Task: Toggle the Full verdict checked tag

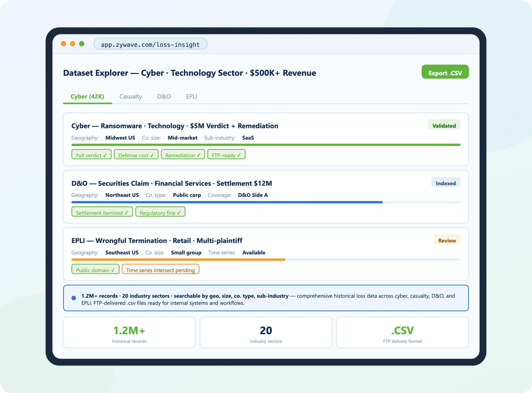Action: pyautogui.click(x=91, y=155)
